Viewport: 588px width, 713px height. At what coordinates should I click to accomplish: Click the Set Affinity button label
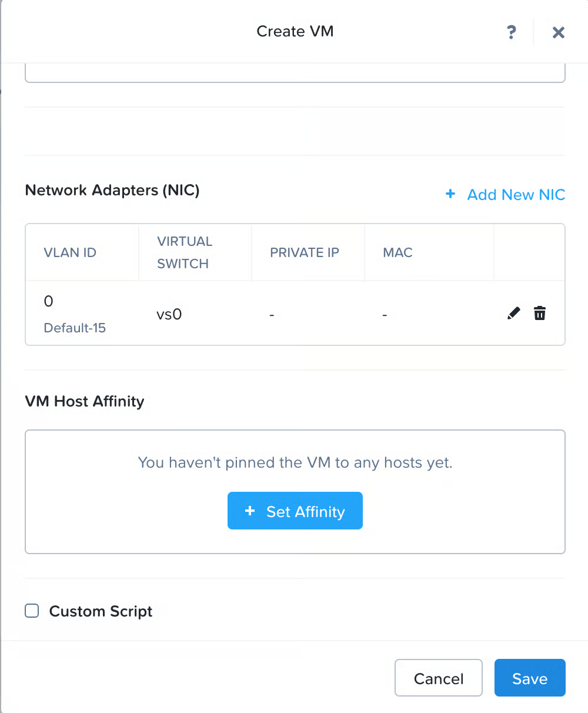[x=305, y=511]
